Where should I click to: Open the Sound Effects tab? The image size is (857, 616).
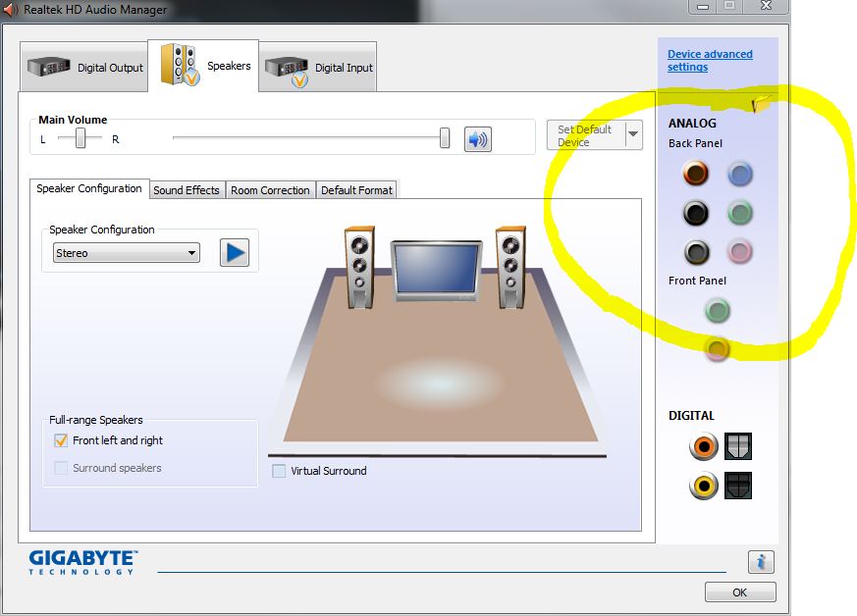coord(187,190)
